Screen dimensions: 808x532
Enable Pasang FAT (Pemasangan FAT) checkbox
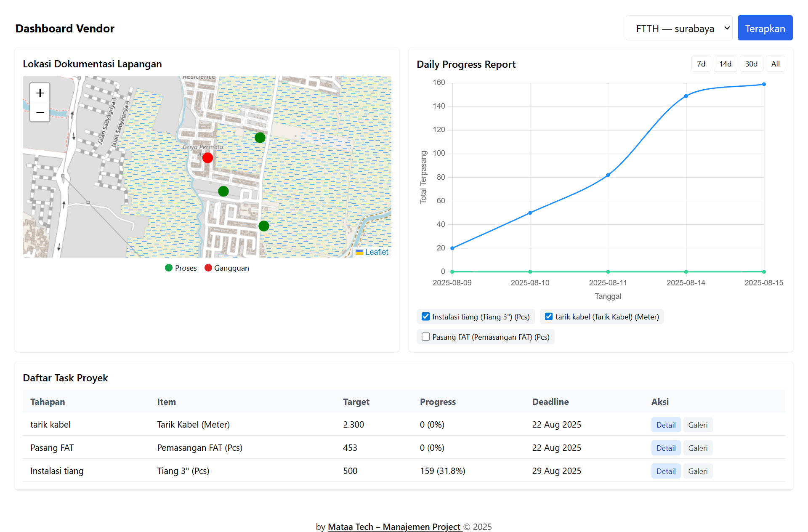(x=426, y=337)
